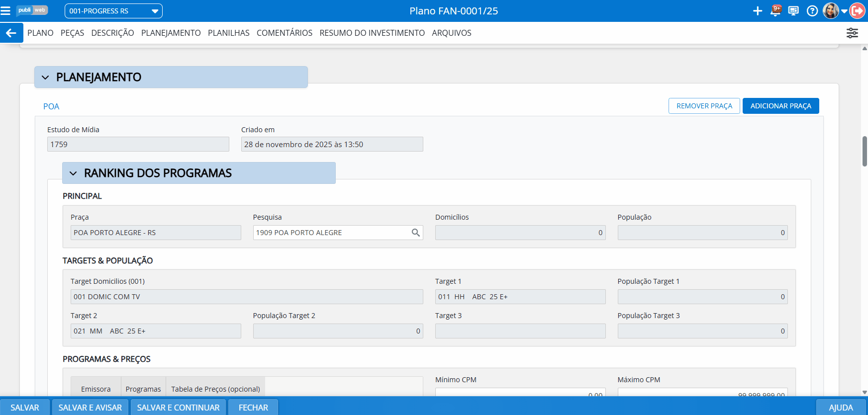Click the REMOVER PRAÇA button
This screenshot has height=415, width=868.
(704, 106)
